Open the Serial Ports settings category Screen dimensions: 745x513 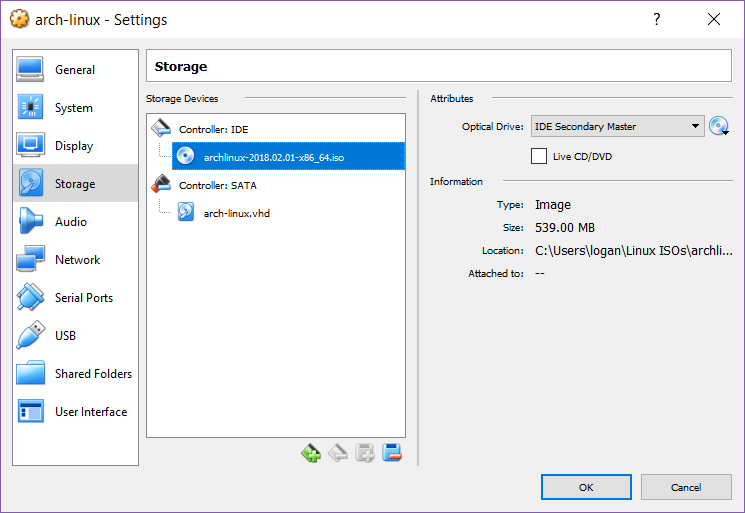click(76, 297)
